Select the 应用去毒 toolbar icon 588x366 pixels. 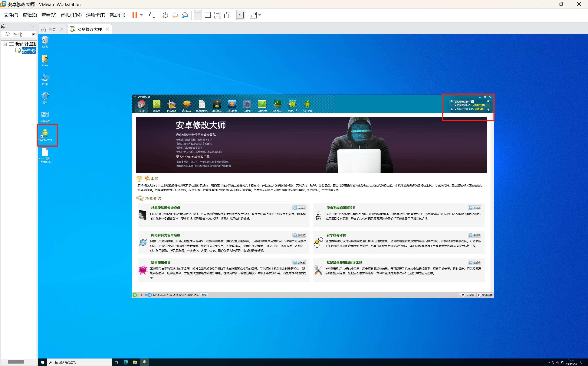pos(187,106)
